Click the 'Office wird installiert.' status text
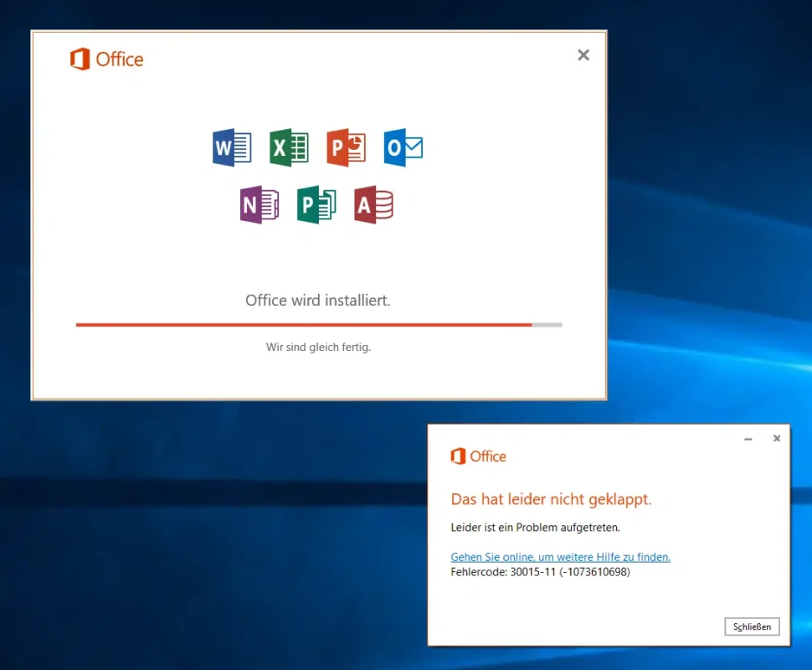812x670 pixels. [x=318, y=300]
